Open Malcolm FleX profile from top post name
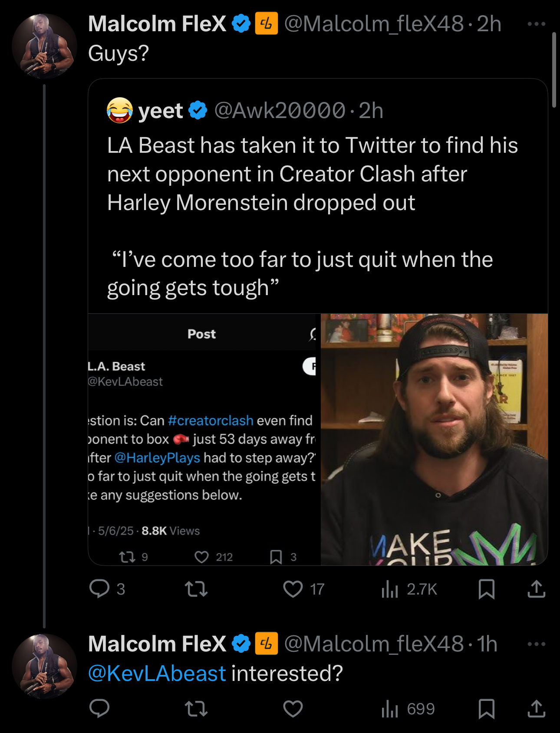The width and height of the screenshot is (560, 733). pyautogui.click(x=157, y=24)
